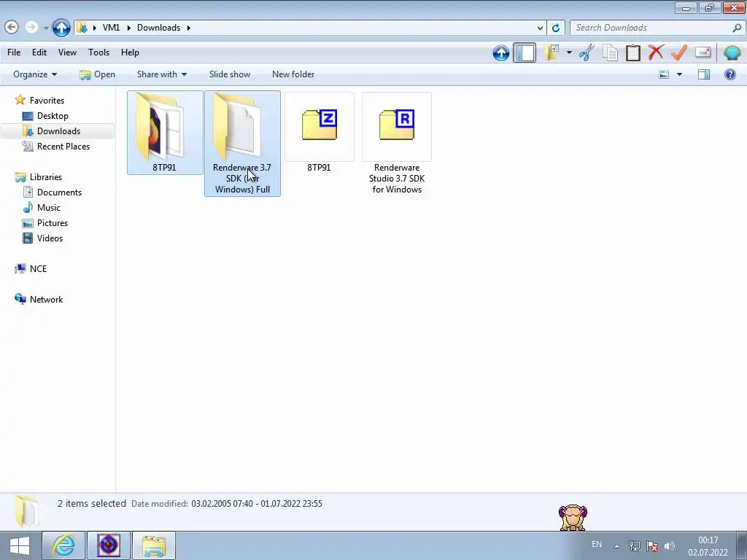The width and height of the screenshot is (747, 560).
Task: Open the Edit menu
Action: click(39, 52)
